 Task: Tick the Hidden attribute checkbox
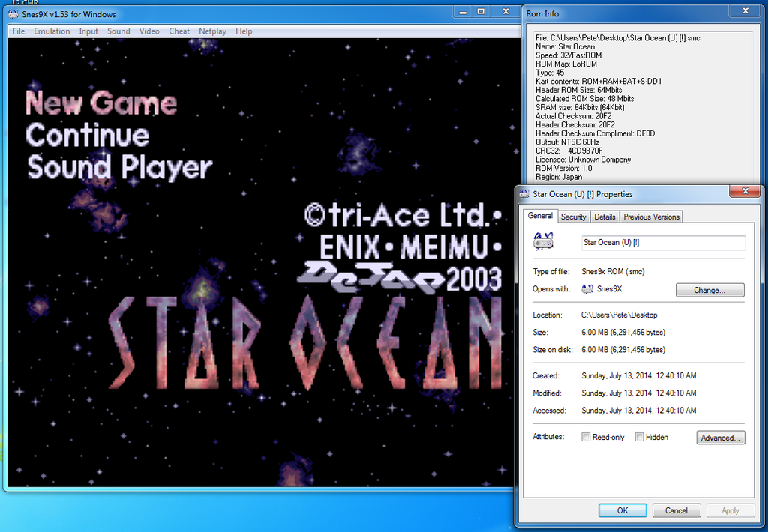click(639, 437)
